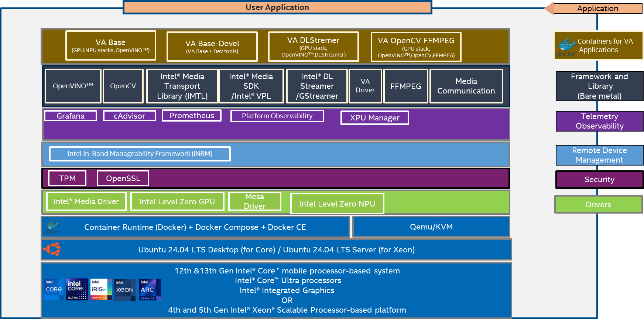Click the OpenCV library box

[123, 86]
